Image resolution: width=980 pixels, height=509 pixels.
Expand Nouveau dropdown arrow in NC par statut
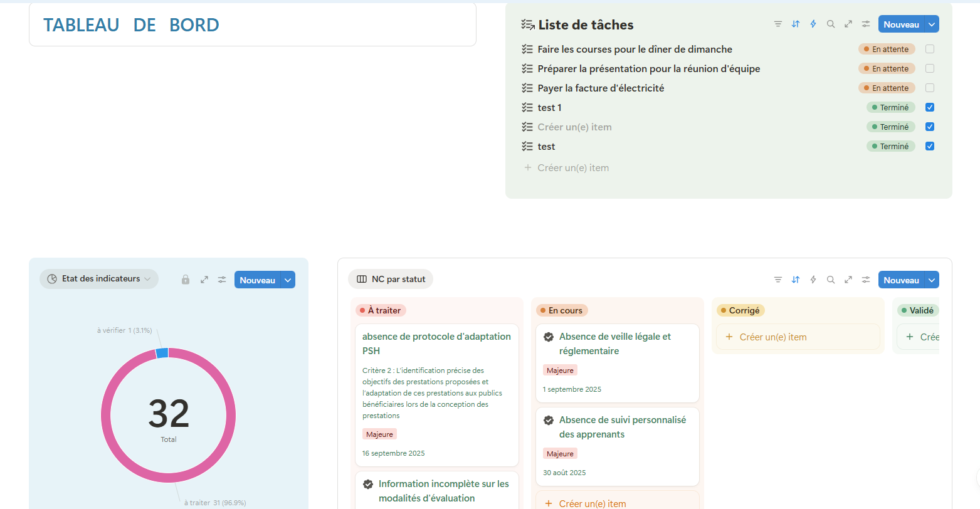932,280
